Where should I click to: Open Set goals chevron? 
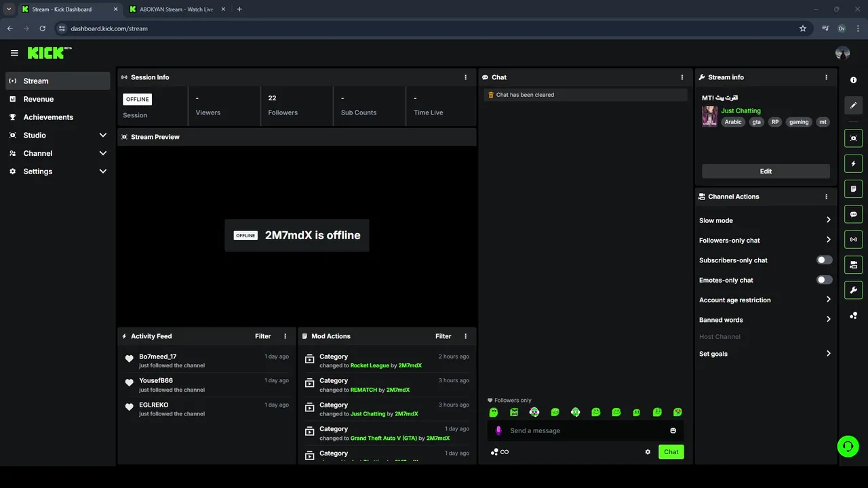(x=828, y=353)
